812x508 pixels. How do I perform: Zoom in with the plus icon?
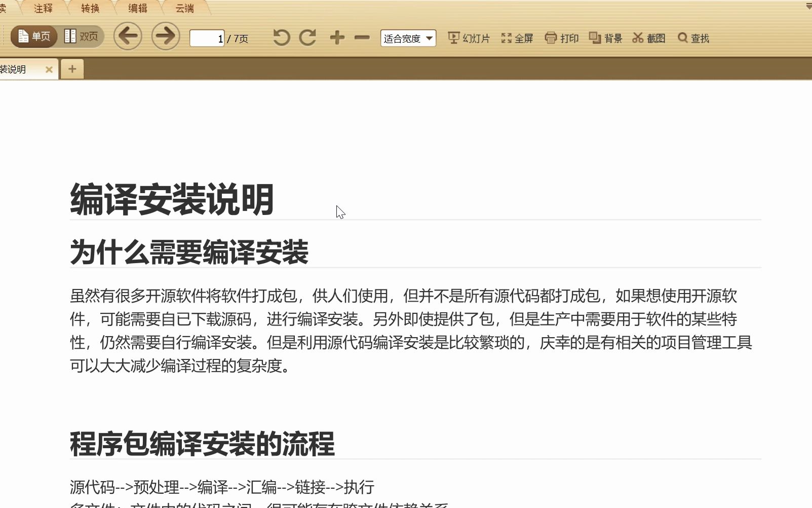(x=337, y=38)
